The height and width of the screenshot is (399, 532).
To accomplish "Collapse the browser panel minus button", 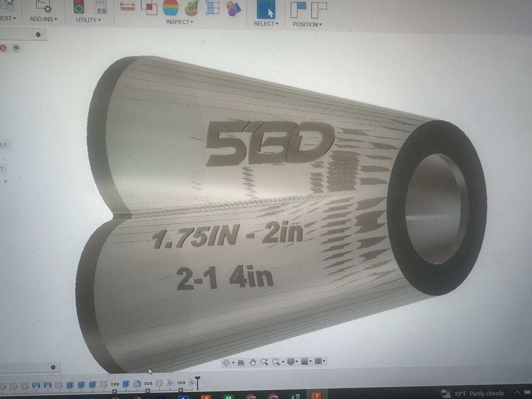I will pyautogui.click(x=38, y=35).
